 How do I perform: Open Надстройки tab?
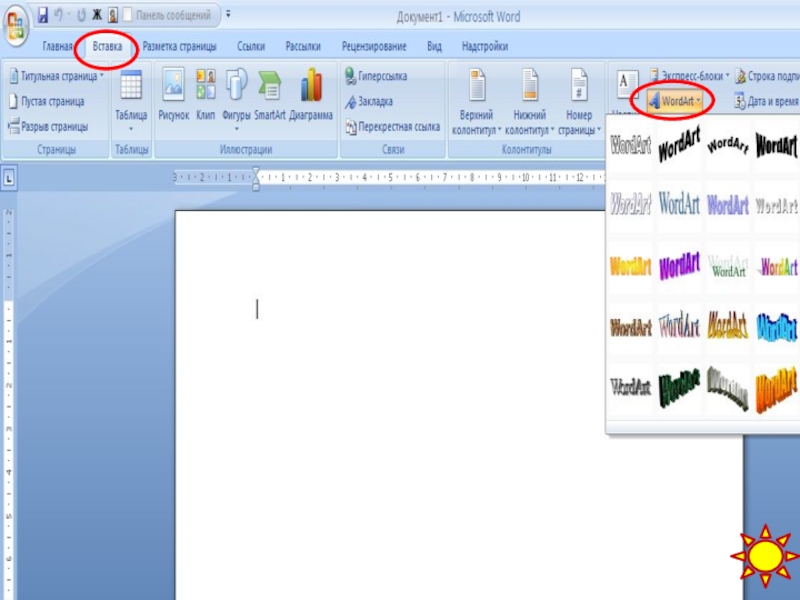pyautogui.click(x=485, y=46)
